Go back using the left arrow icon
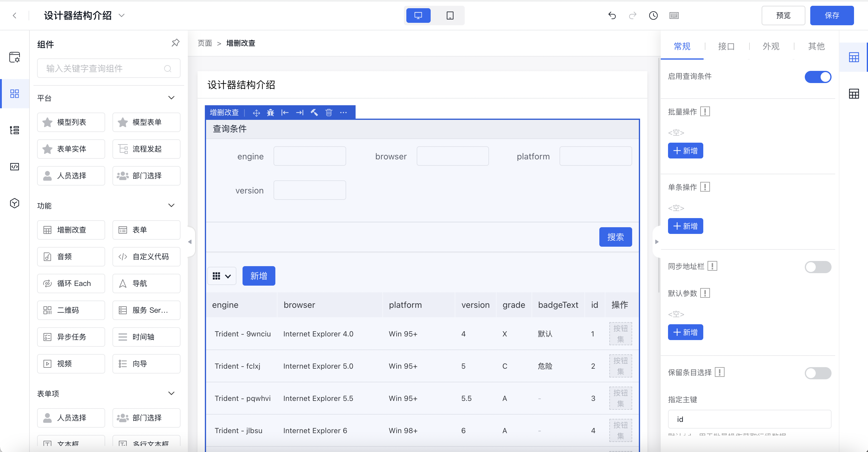This screenshot has width=868, height=452. tap(15, 16)
